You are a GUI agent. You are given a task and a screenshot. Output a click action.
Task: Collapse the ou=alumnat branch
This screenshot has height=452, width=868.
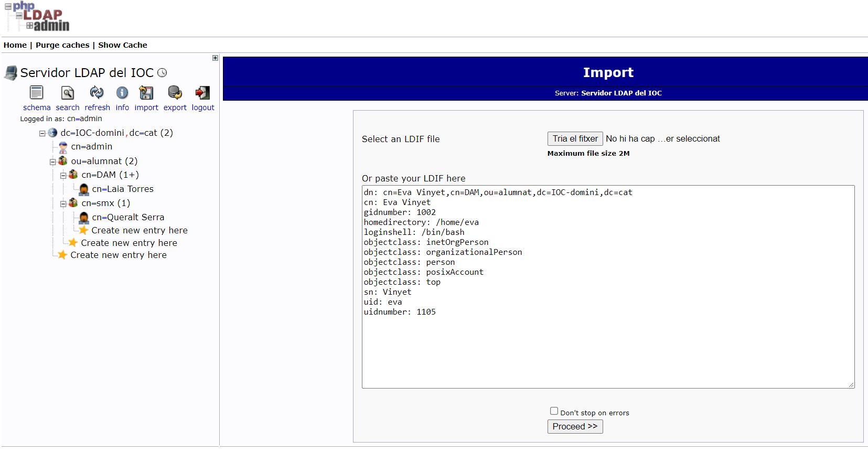pyautogui.click(x=53, y=162)
